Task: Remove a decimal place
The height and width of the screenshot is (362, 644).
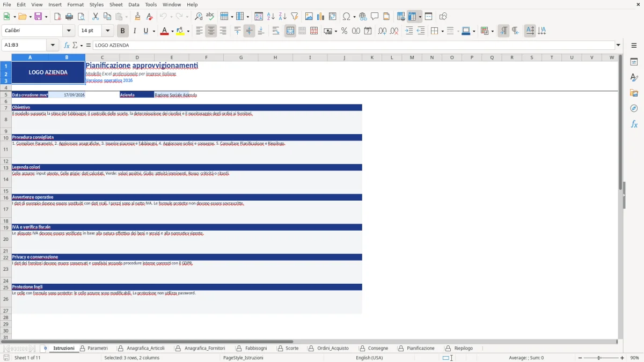Action: [x=394, y=31]
